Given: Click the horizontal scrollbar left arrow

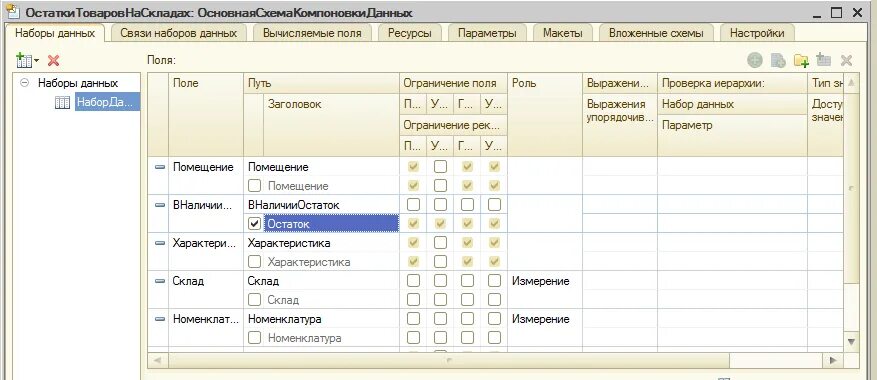Looking at the screenshot, I should pyautogui.click(x=157, y=360).
